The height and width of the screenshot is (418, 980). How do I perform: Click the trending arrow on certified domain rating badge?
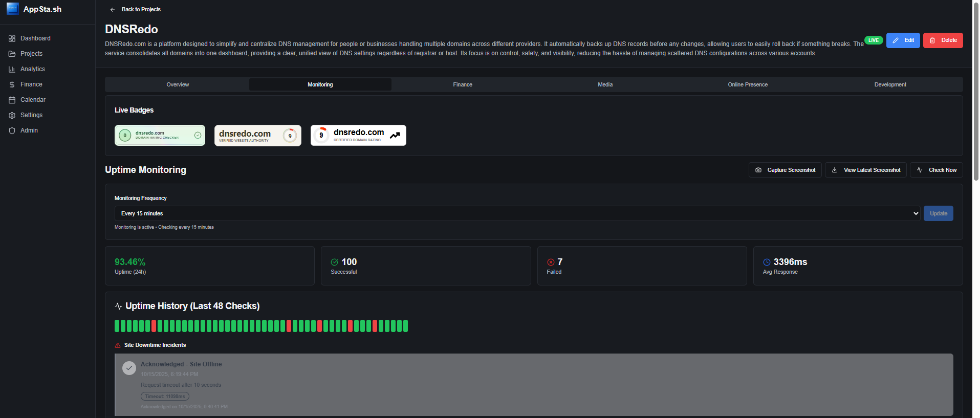point(395,135)
